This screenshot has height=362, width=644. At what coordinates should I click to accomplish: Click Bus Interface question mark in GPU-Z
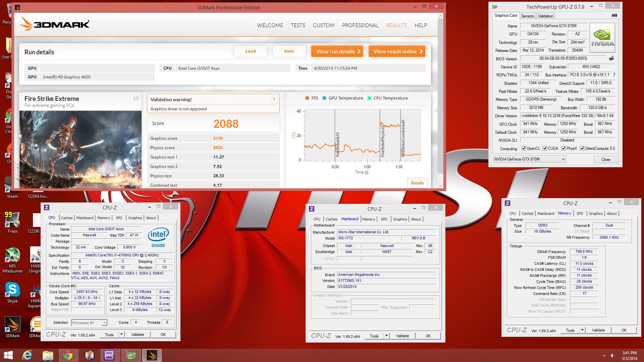tap(614, 75)
